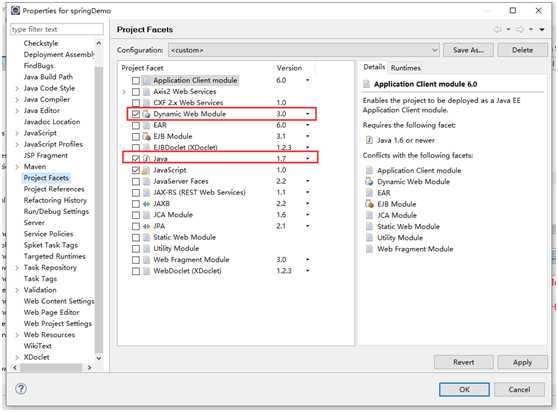Check the JavaServer Faces checkbox
Viewport: 558px width, 412px height.
(136, 181)
